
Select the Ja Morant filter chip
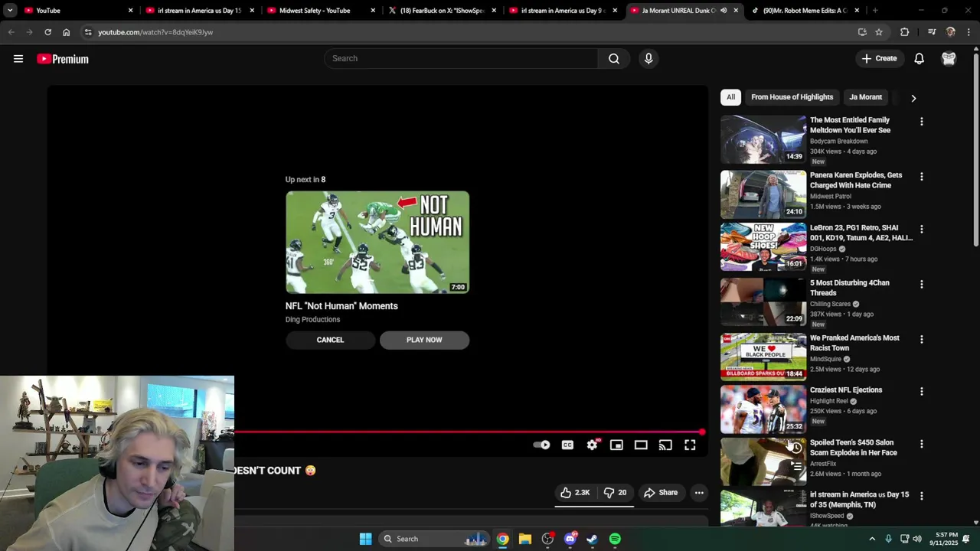coord(865,97)
